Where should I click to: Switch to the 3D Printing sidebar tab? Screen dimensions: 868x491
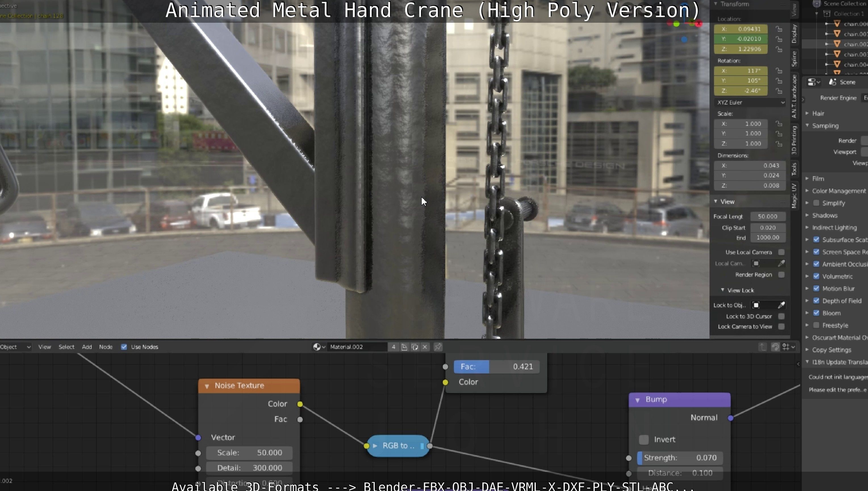coord(794,140)
